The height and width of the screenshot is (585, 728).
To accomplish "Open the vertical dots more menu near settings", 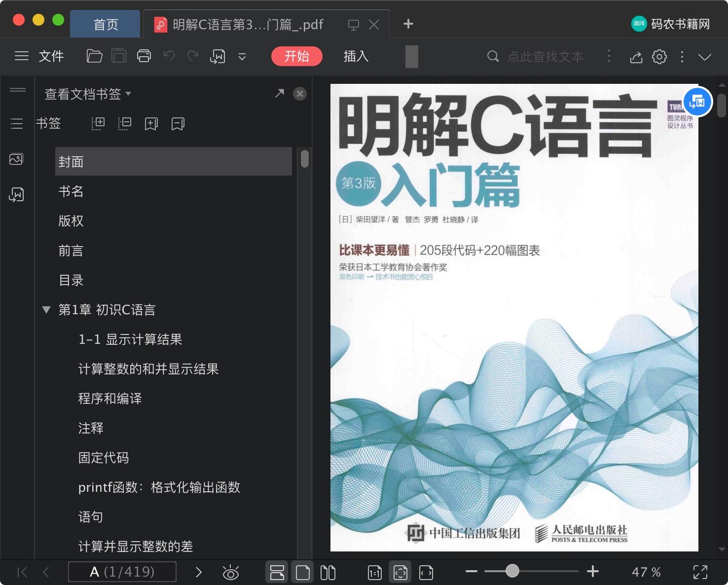I will click(682, 57).
